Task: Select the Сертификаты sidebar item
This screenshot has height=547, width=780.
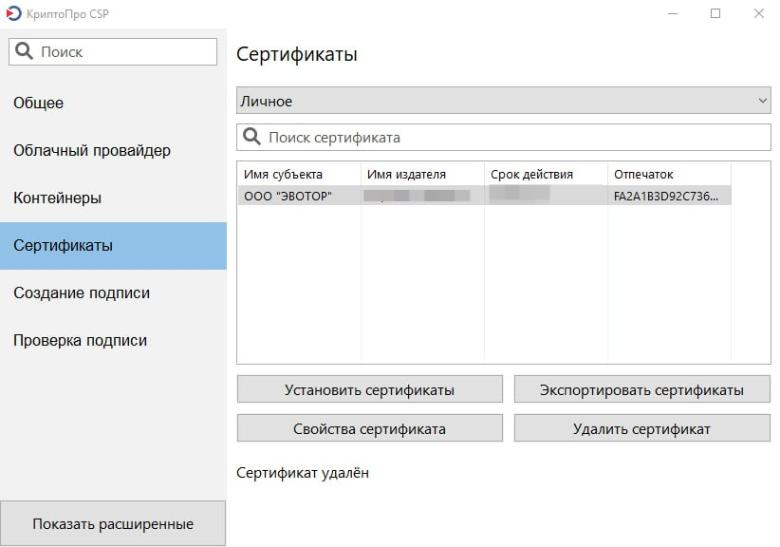Action: tap(113, 246)
